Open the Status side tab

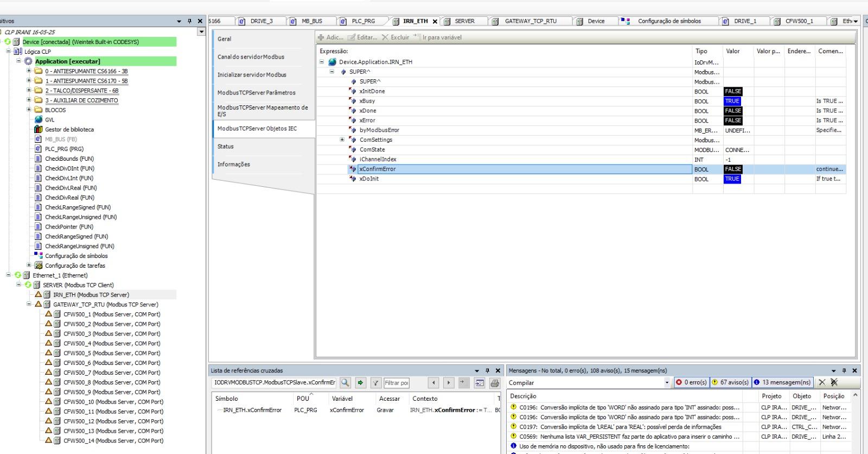[226, 147]
